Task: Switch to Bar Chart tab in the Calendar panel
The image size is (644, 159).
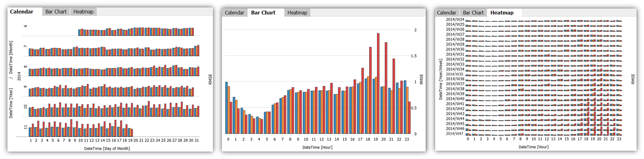Action: tap(56, 12)
